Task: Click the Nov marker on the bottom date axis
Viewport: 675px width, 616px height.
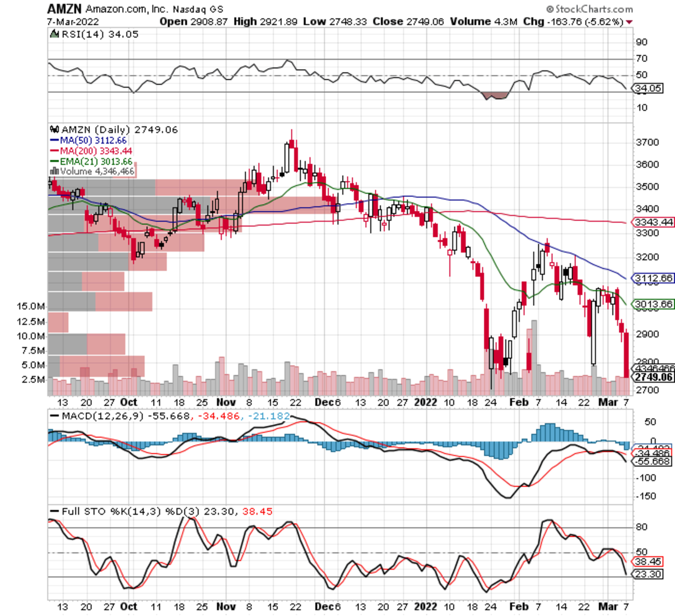Action: 226,606
